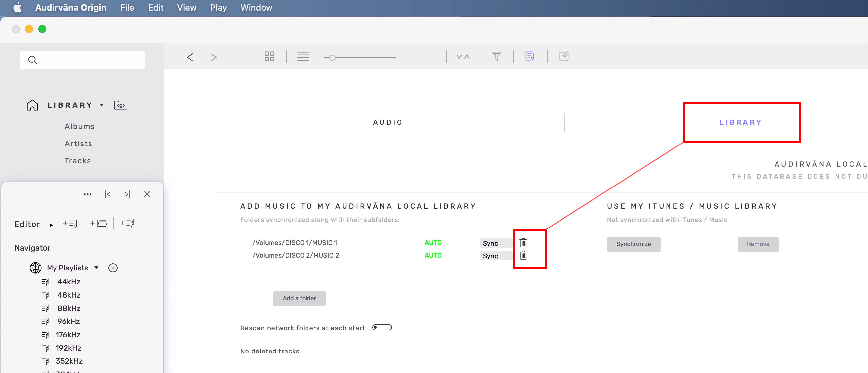Toggle the library folder eye icon
The image size is (868, 373).
[x=121, y=105]
